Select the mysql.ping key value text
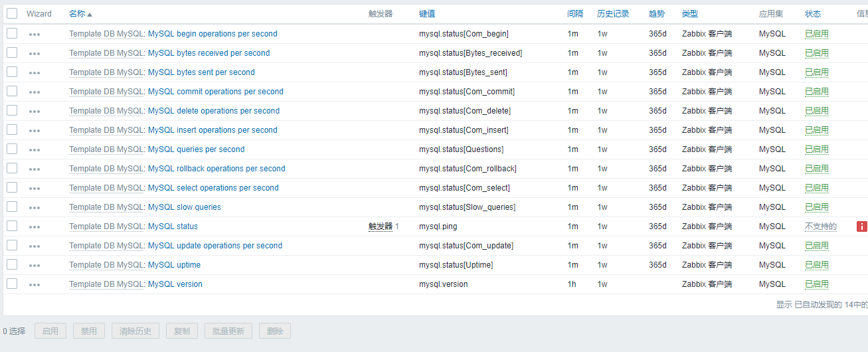This screenshot has width=868, height=352. [x=438, y=226]
